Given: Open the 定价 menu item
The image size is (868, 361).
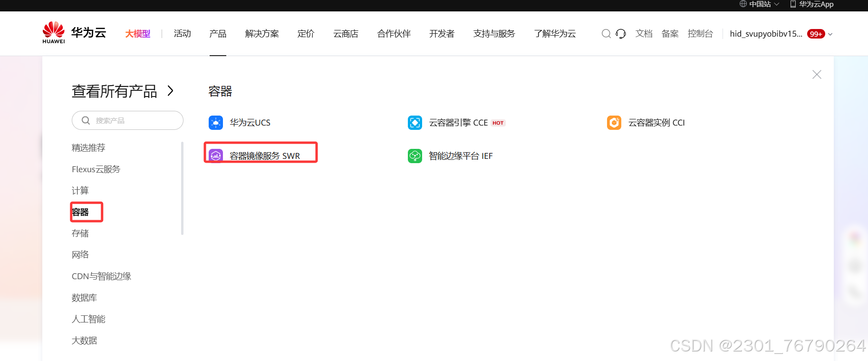Looking at the screenshot, I should coord(306,34).
